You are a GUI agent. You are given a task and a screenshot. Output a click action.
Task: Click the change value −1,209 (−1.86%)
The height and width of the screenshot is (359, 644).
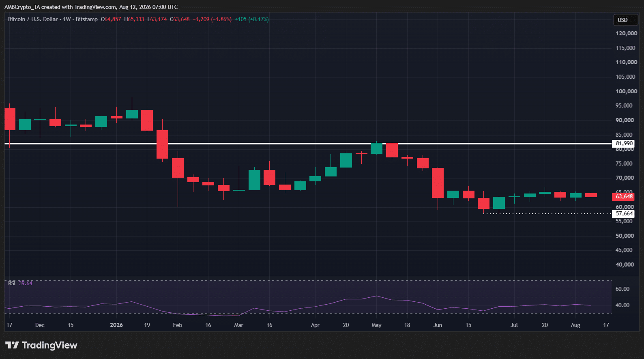(x=212, y=19)
